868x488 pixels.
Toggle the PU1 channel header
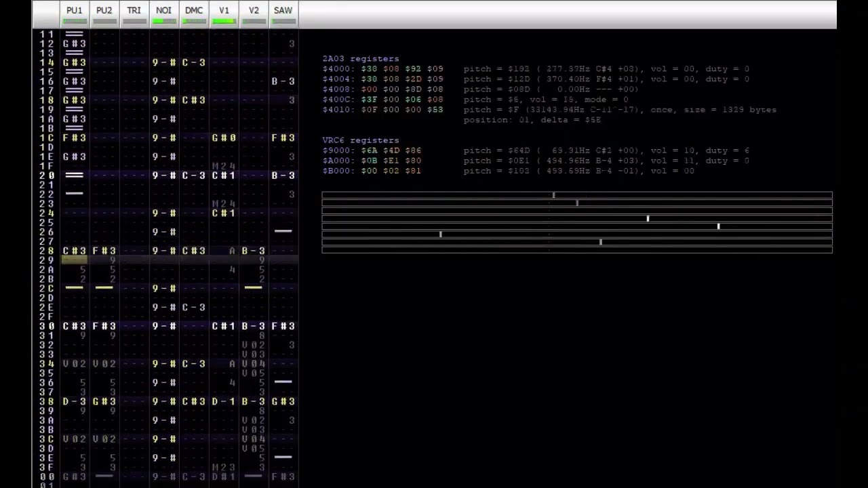tap(75, 14)
